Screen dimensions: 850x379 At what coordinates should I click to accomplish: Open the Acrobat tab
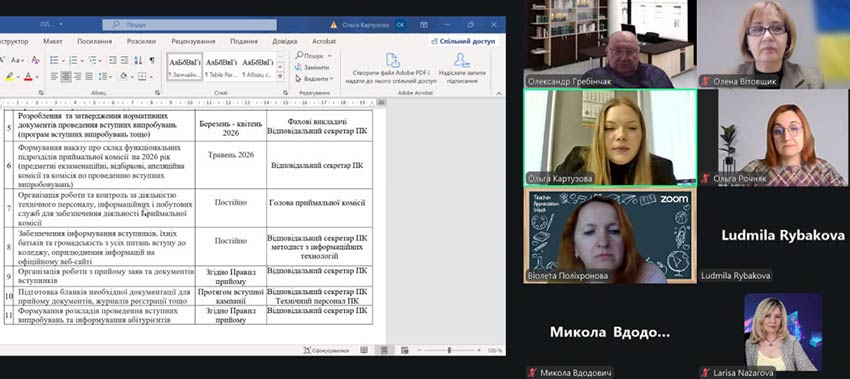point(324,41)
